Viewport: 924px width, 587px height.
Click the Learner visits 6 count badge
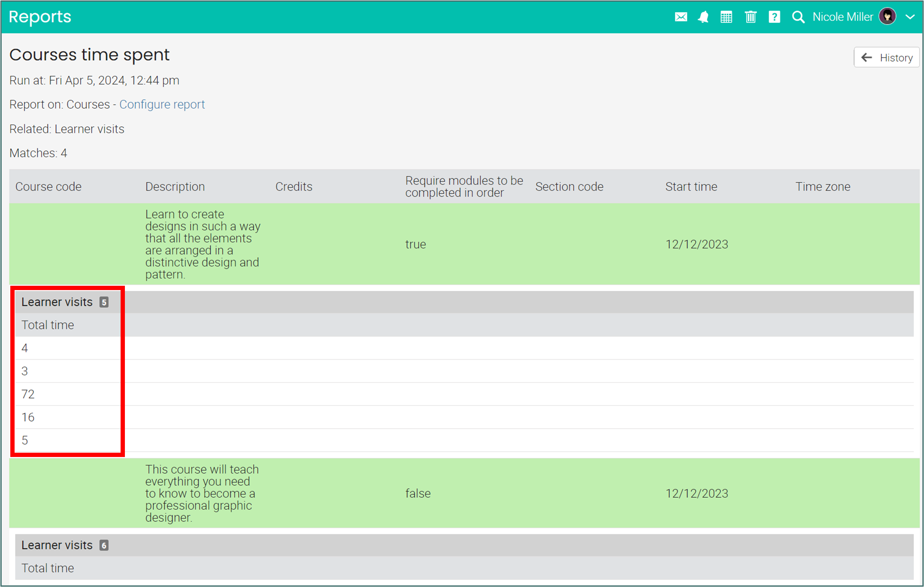(104, 545)
